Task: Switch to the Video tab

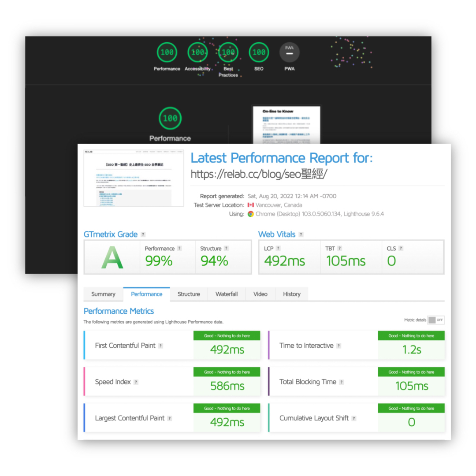Action: point(260,294)
